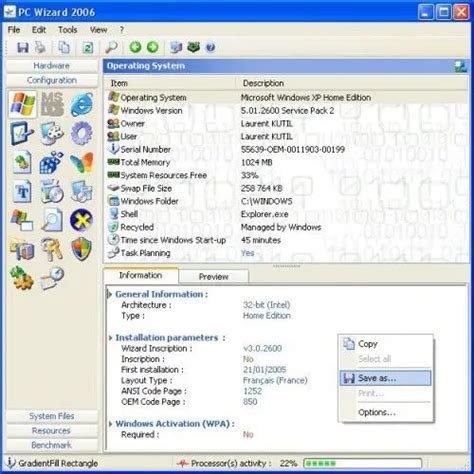Open the ? help menu

tap(122, 30)
